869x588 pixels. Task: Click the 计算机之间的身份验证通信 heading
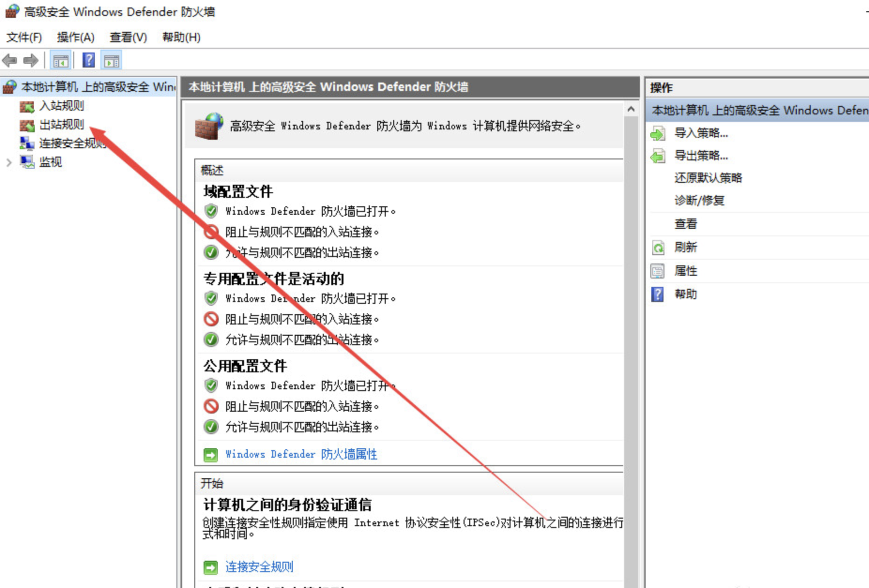click(287, 505)
